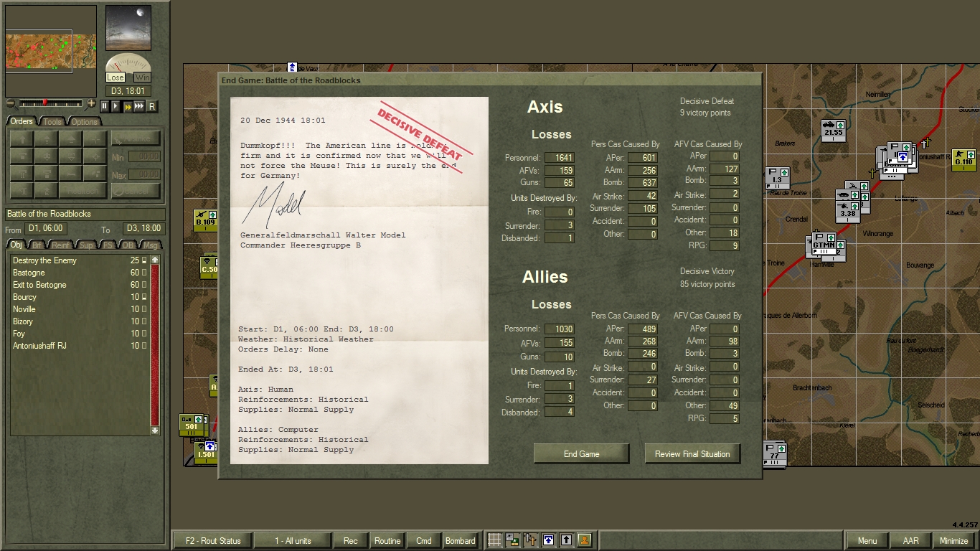Toggle the white up-arrow icon in bottom bar
This screenshot has height=551, width=980.
(566, 540)
